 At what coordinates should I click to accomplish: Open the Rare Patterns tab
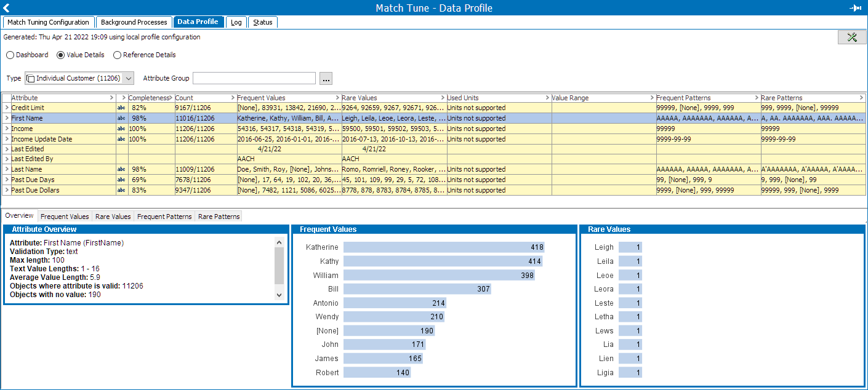click(219, 217)
